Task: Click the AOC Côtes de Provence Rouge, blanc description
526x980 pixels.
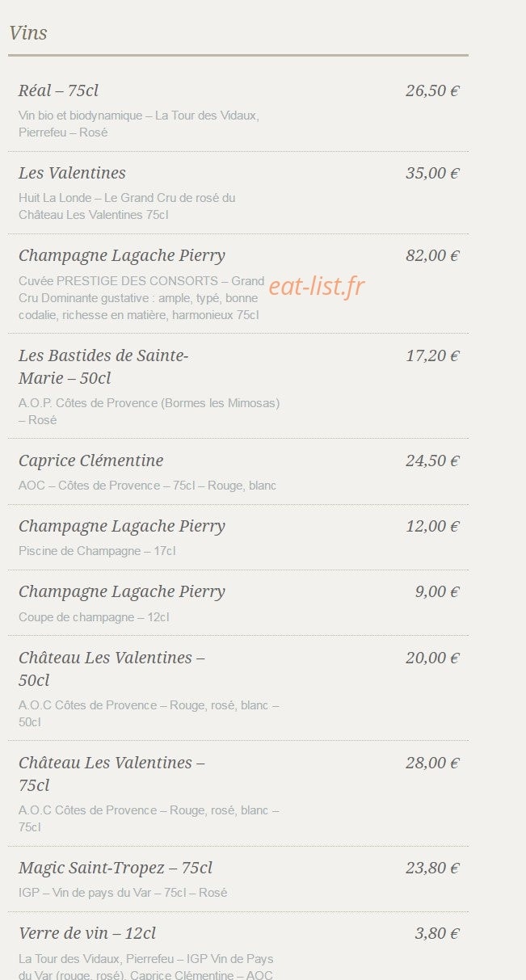Action: 147,486
